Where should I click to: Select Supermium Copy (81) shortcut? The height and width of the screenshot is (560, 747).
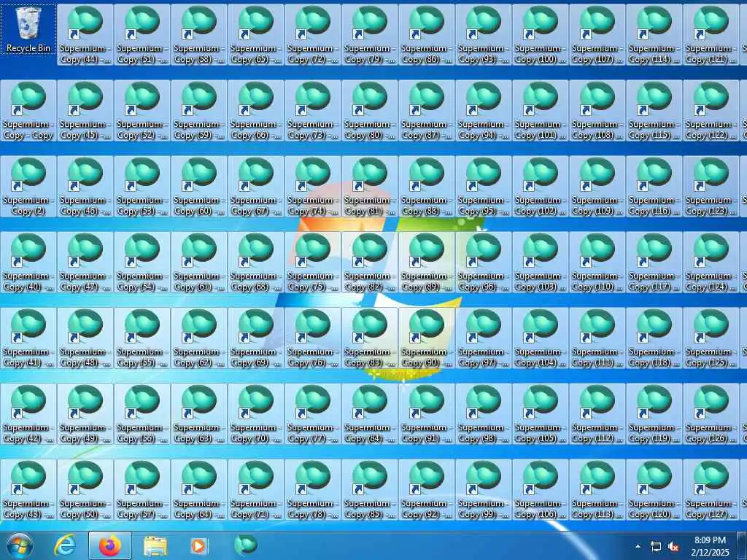click(x=370, y=186)
